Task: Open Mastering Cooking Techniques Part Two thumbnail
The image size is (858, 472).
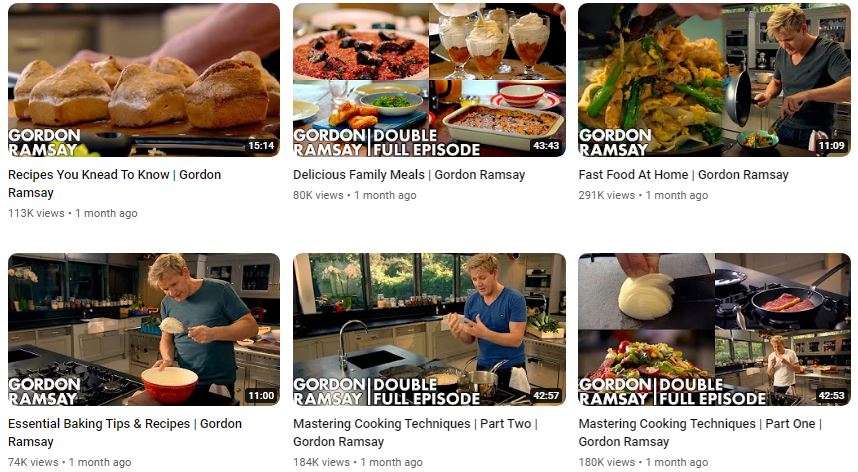Action: click(429, 329)
